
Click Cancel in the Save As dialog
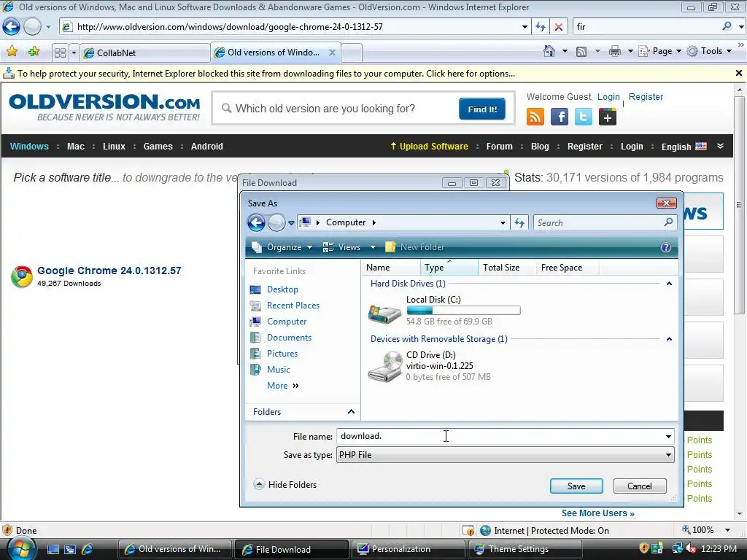pyautogui.click(x=639, y=486)
